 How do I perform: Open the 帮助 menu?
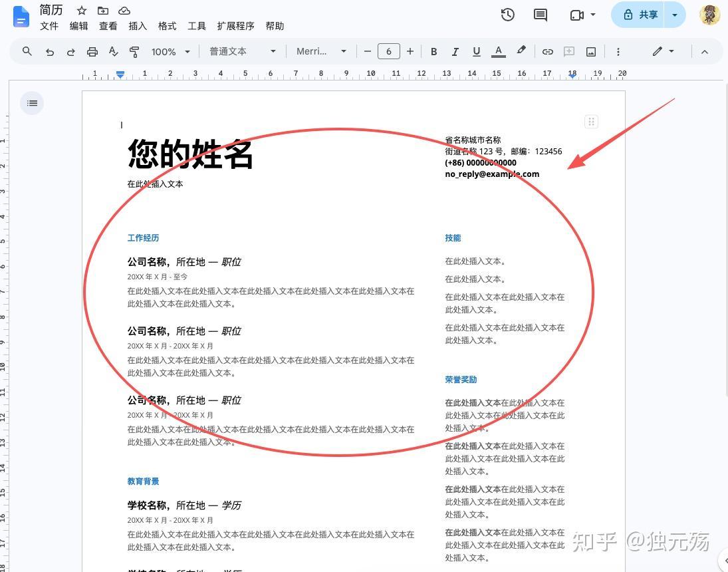275,26
